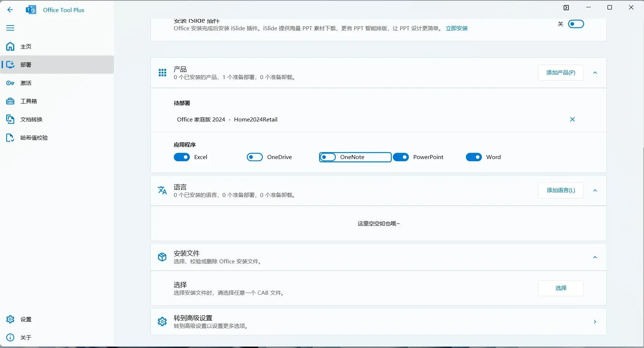644x348 pixels.
Task: Close the Office Tool Plus window
Action: coord(631,7)
